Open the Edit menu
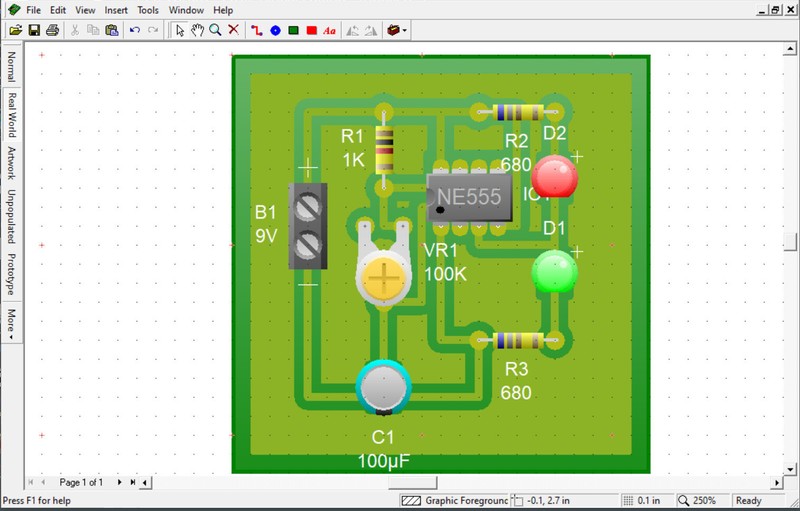The image size is (800, 511). pos(58,10)
